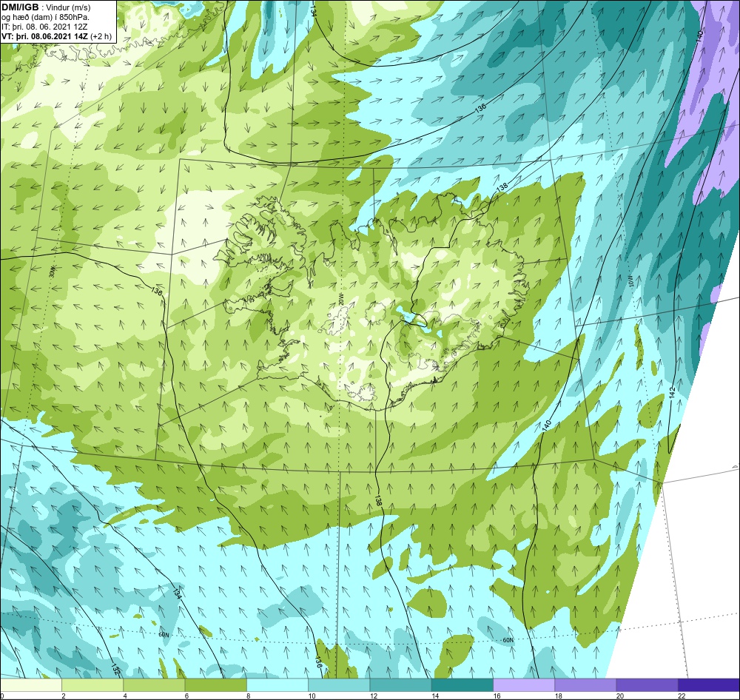Click the '134' contour label in the southwest ocean
This screenshot has width=740, height=700.
click(x=177, y=593)
